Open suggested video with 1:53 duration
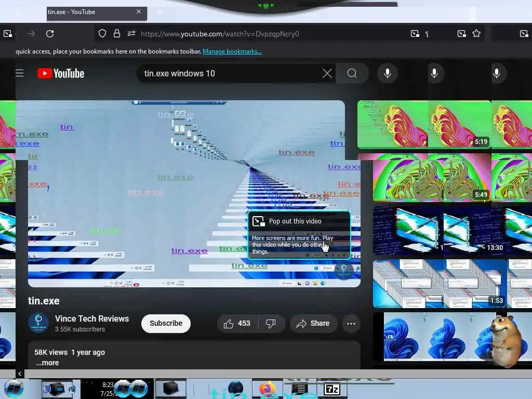Screen dimensions: 532x399 pos(440,284)
